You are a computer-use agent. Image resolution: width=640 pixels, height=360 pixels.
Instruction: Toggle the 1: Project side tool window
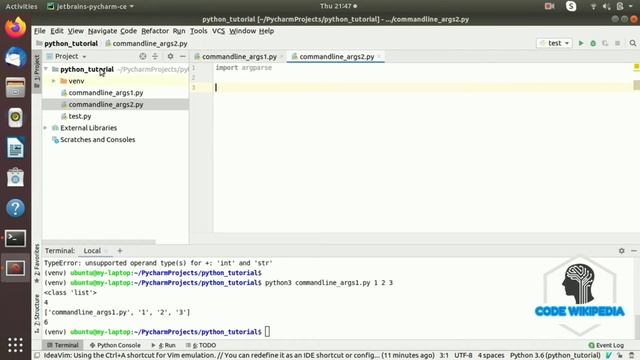click(x=37, y=71)
